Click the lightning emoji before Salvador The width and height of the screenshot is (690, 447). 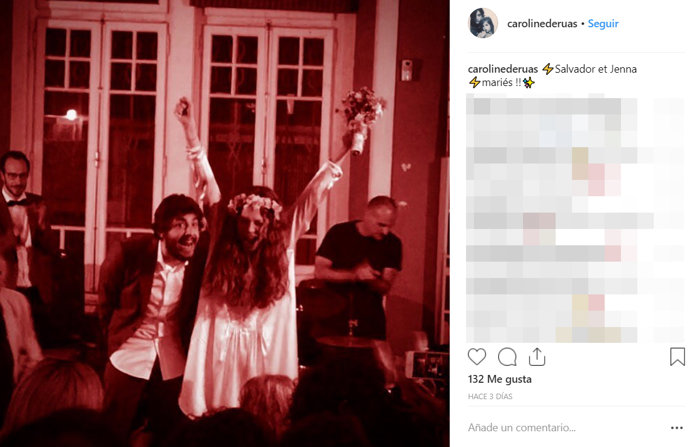(548, 69)
